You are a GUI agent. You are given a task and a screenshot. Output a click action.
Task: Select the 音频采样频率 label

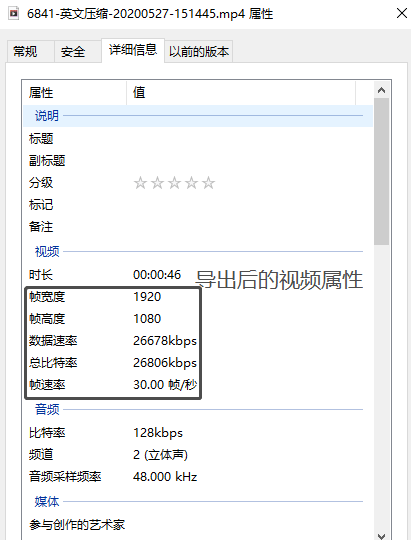65,477
